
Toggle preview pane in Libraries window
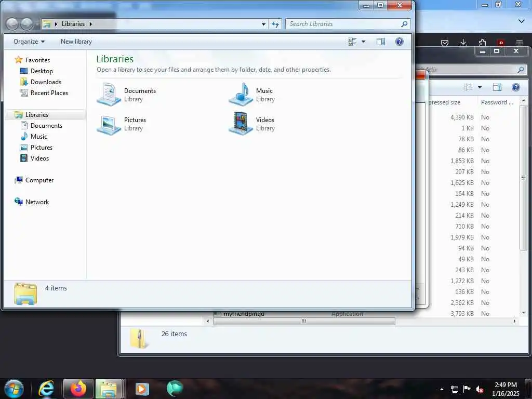coord(381,42)
